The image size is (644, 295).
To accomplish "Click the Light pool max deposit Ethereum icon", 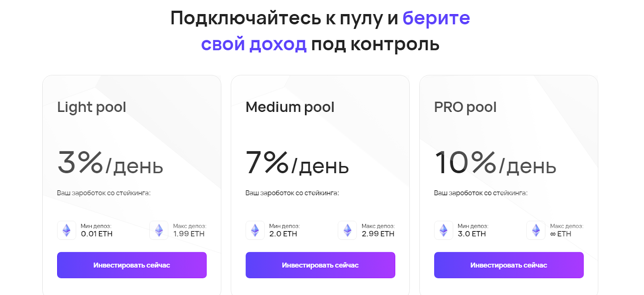I will coord(159,230).
